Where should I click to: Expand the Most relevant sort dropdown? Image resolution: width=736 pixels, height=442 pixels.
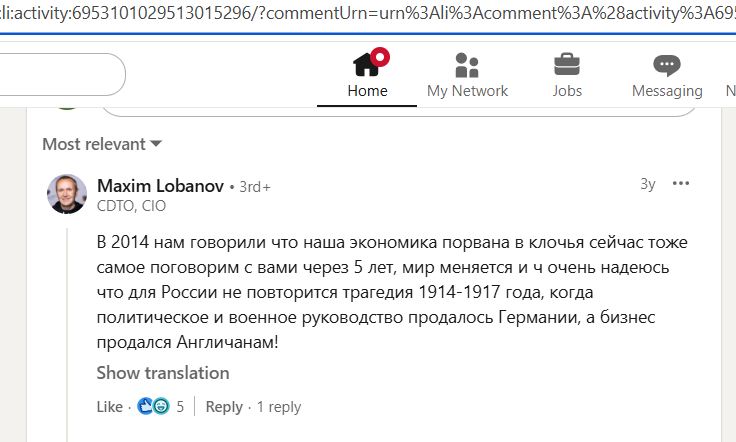(x=102, y=144)
